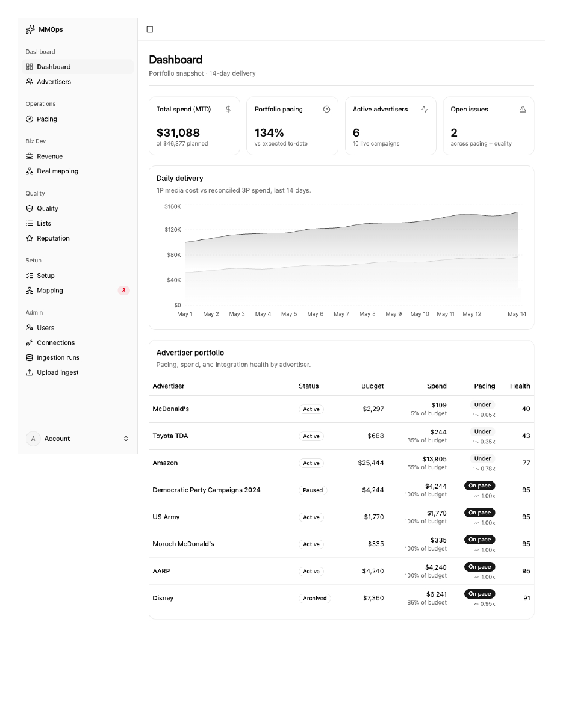Click the Pacing gauge icon in sidebar
This screenshot has width=563, height=728.
[30, 119]
